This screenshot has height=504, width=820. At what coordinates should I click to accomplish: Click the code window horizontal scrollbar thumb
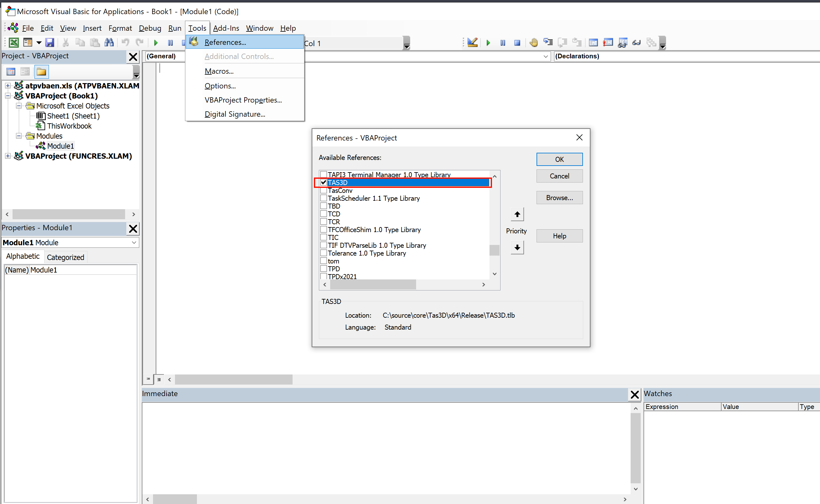click(x=234, y=379)
